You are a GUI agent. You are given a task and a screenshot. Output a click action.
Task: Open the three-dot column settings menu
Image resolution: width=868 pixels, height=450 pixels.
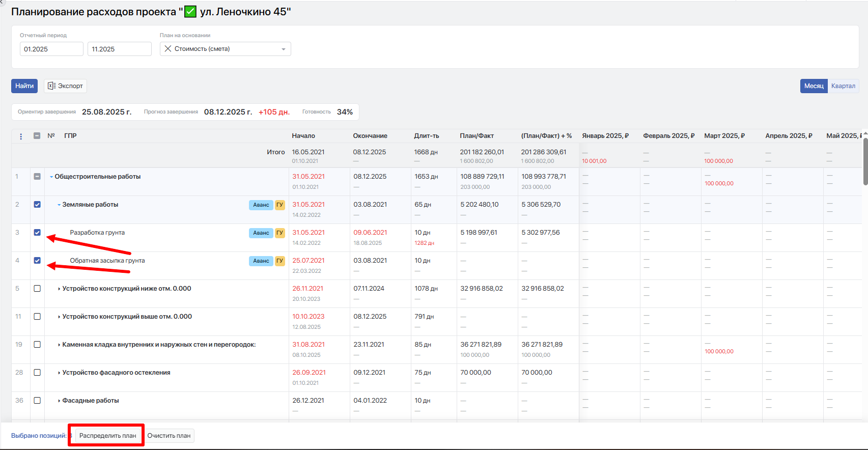tap(21, 136)
